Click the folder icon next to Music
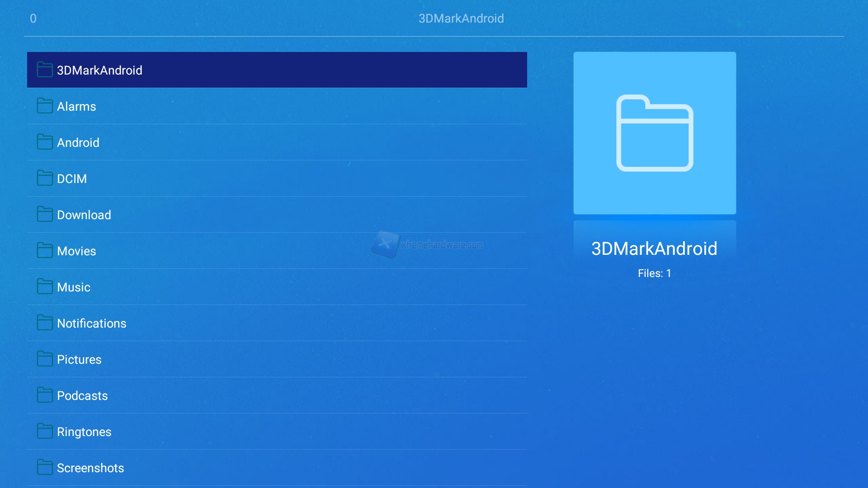This screenshot has width=868, height=488. [45, 287]
